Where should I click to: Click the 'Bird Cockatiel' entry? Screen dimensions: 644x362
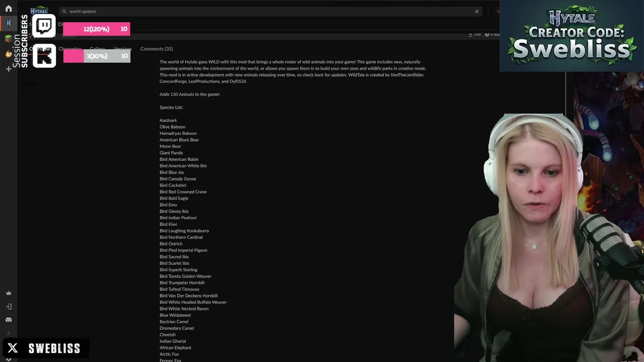pos(173,186)
